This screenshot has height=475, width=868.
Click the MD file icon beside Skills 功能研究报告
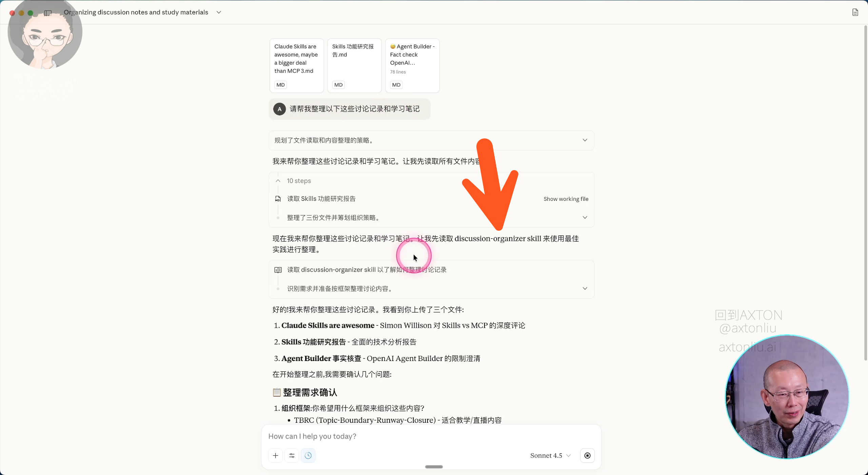(278, 199)
